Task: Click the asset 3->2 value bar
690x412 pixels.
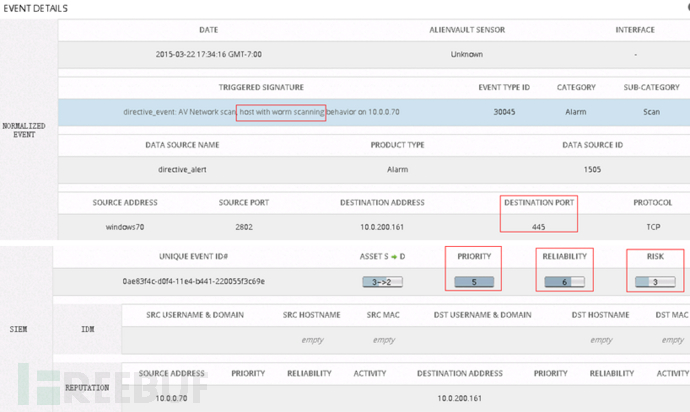Action: pyautogui.click(x=382, y=282)
